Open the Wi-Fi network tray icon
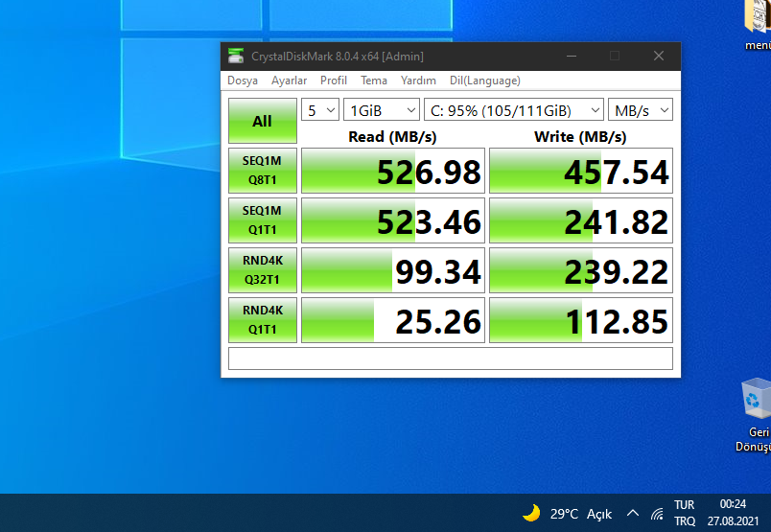Viewport: 771px width, 532px height. tap(657, 515)
